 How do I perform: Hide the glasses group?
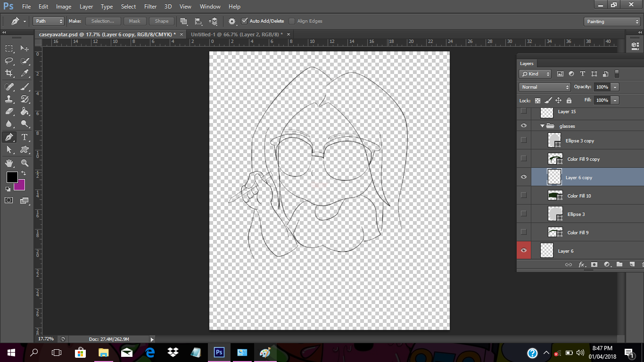523,126
